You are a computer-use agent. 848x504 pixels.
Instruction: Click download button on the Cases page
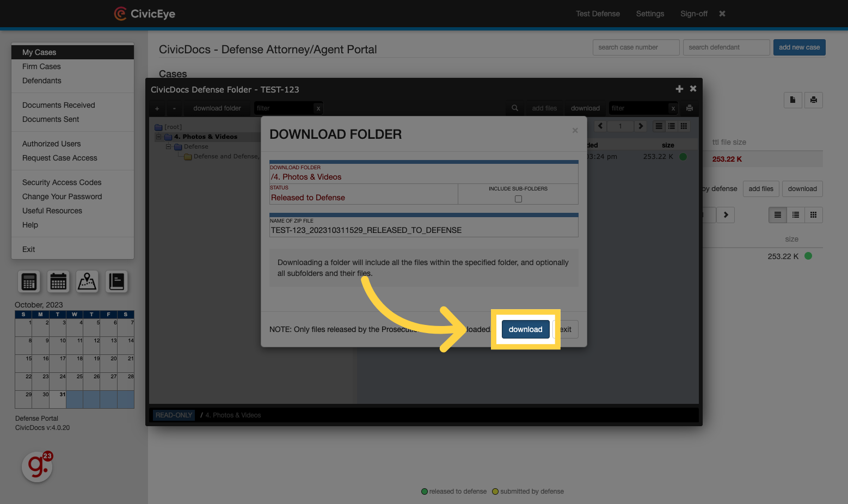802,189
